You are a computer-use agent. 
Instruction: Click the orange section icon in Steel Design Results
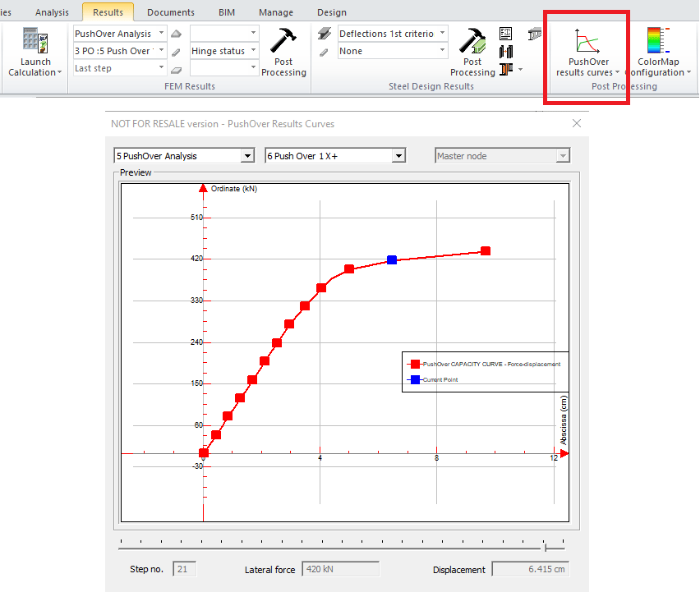pos(506,69)
